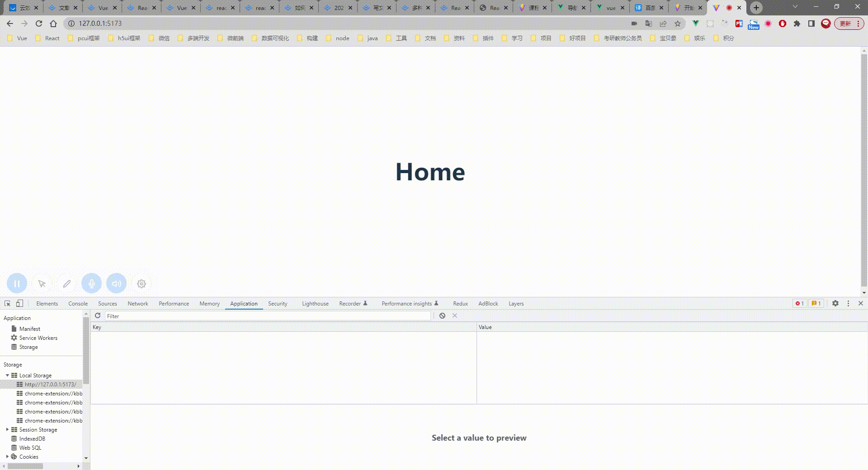This screenshot has width=868, height=470.
Task: Select http://127.0.0.1:5173/ local storage entry
Action: 50,384
